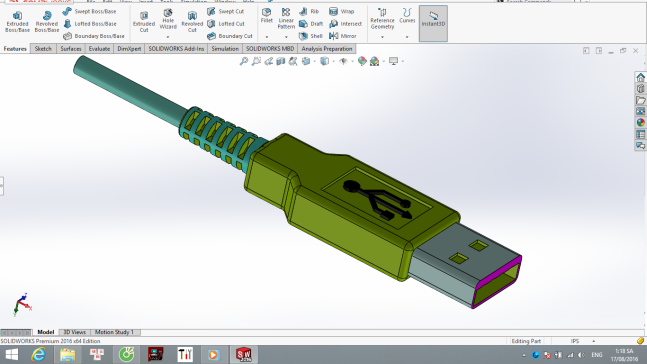Open Edit Appearance color sphere
Viewport: 647px width, 364px height.
pyautogui.click(x=362, y=61)
